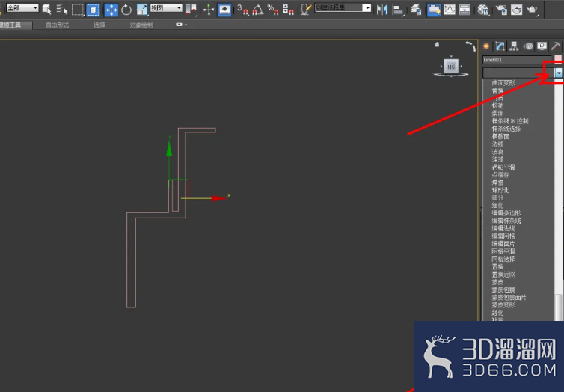
Task: Choose 样条线 IK 控制 modifier
Action: pos(510,121)
